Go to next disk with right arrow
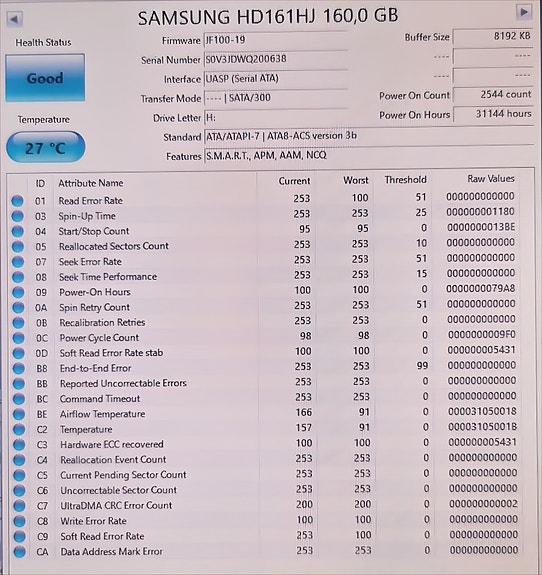 tap(524, 12)
